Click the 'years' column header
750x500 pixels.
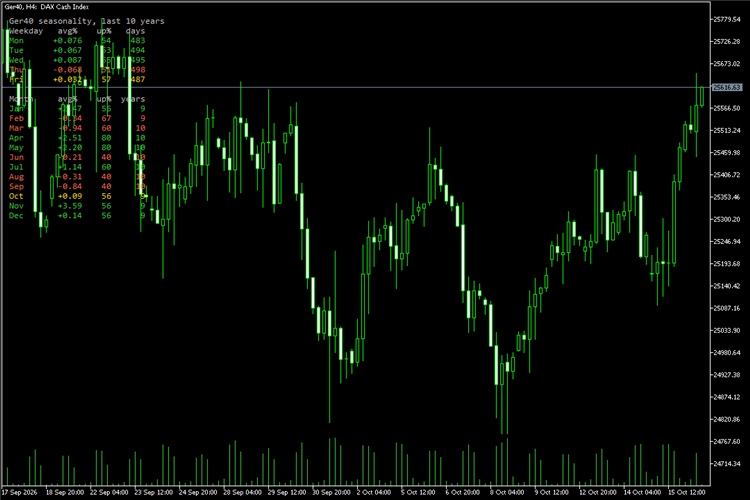point(133,99)
